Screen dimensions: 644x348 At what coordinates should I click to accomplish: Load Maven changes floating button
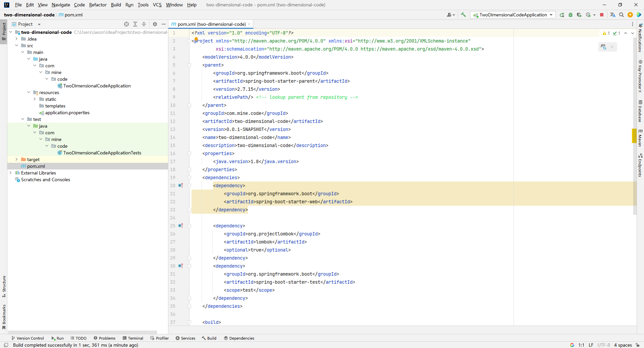point(603,47)
